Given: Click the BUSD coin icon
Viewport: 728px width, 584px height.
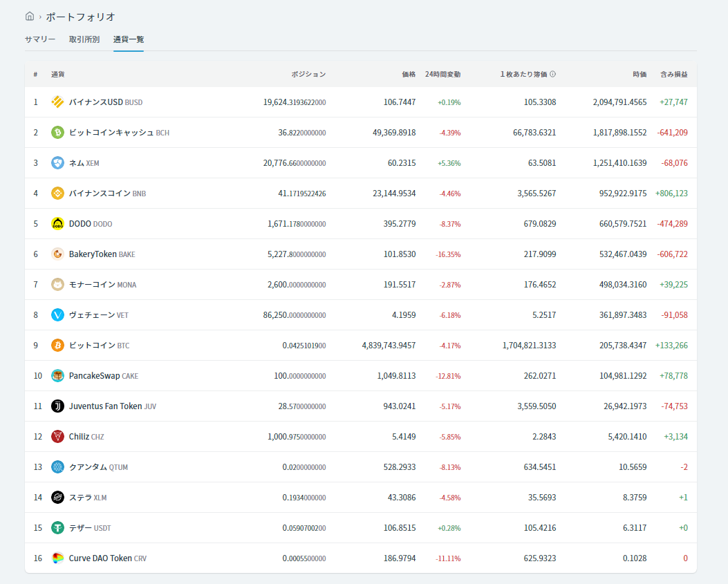Looking at the screenshot, I should 57,102.
